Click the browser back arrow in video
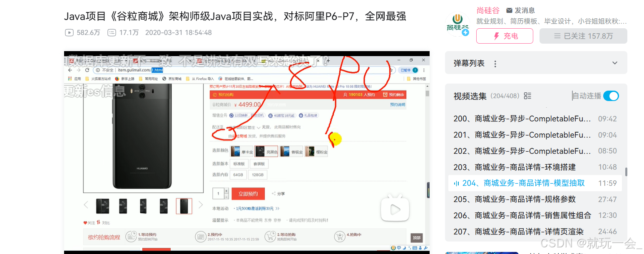 [x=70, y=70]
